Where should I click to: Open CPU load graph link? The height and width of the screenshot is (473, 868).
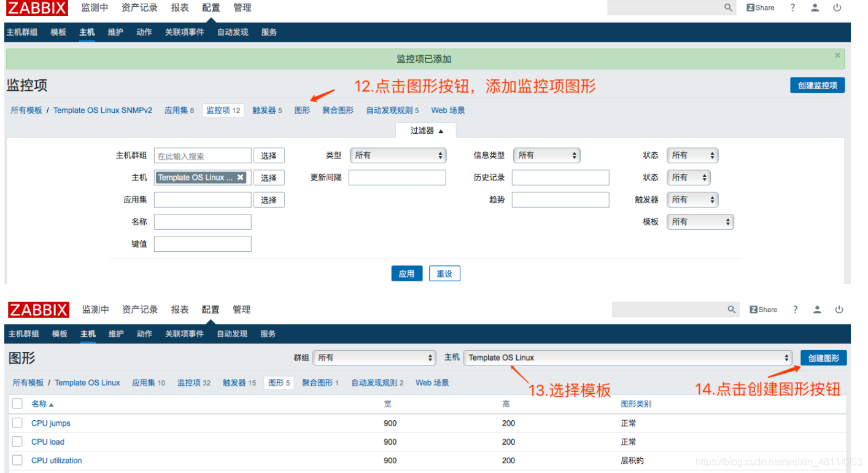[48, 442]
